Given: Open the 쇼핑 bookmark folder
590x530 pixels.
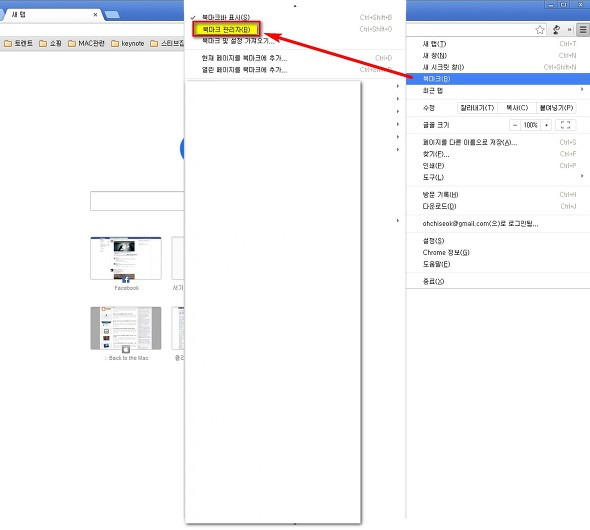Looking at the screenshot, I should pyautogui.click(x=50, y=44).
